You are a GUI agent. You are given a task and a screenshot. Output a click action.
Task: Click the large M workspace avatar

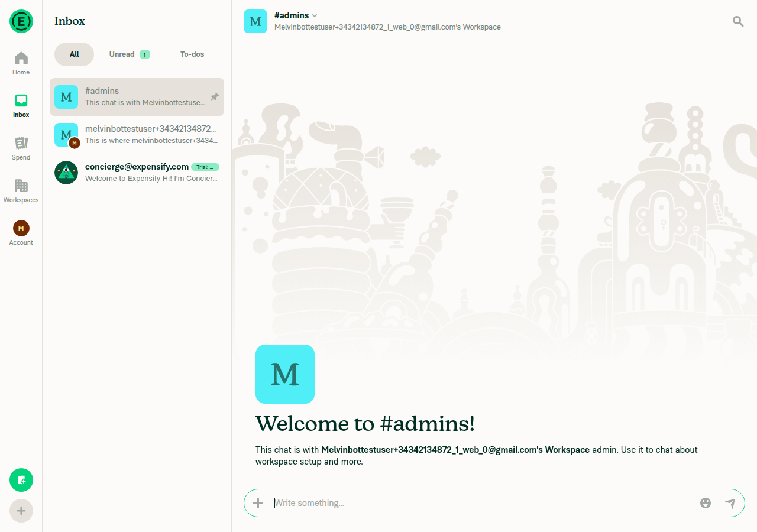[x=285, y=374]
